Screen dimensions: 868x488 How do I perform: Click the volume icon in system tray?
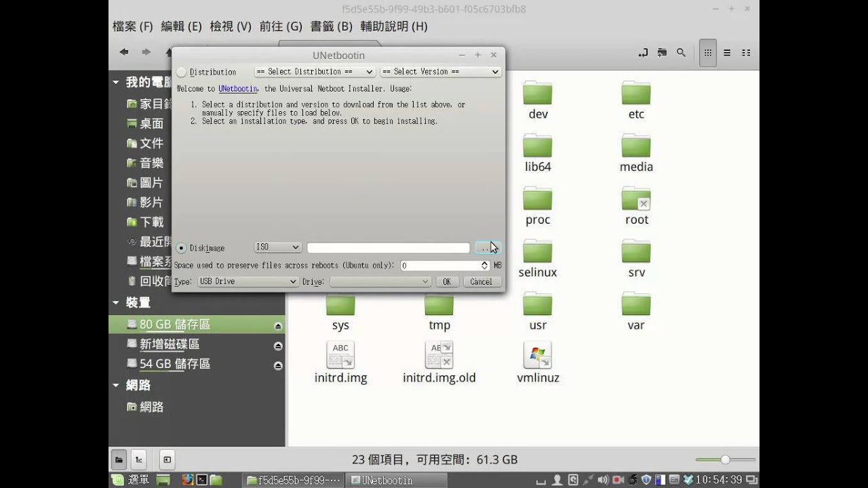(x=603, y=480)
